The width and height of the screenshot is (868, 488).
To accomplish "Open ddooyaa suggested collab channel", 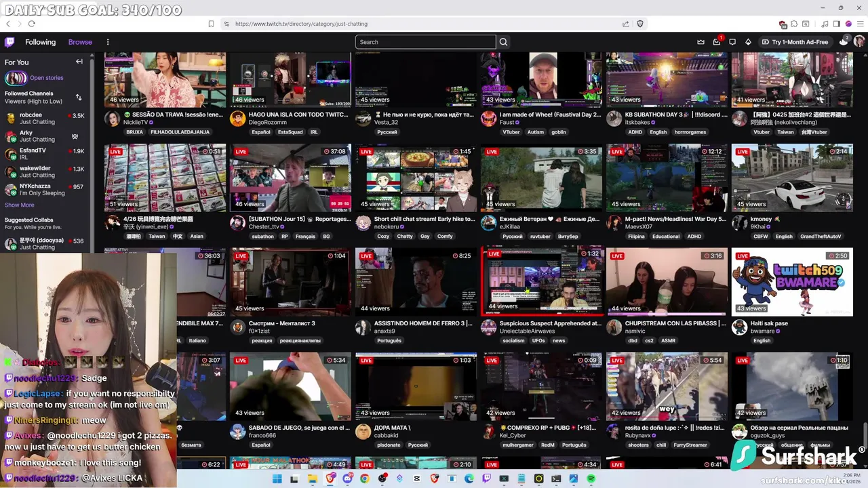I will [45, 244].
